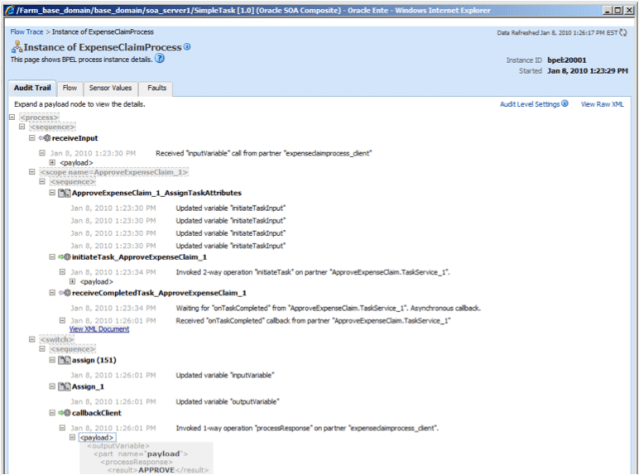Collapse the scope name=ApproveExpenseClaim_1 node
The image size is (639, 475).
33,172
